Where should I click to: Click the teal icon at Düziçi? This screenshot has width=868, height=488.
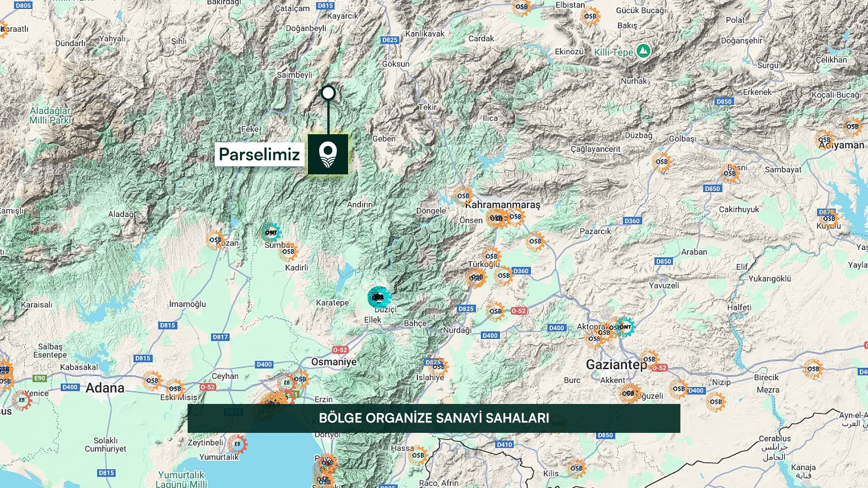[379, 297]
